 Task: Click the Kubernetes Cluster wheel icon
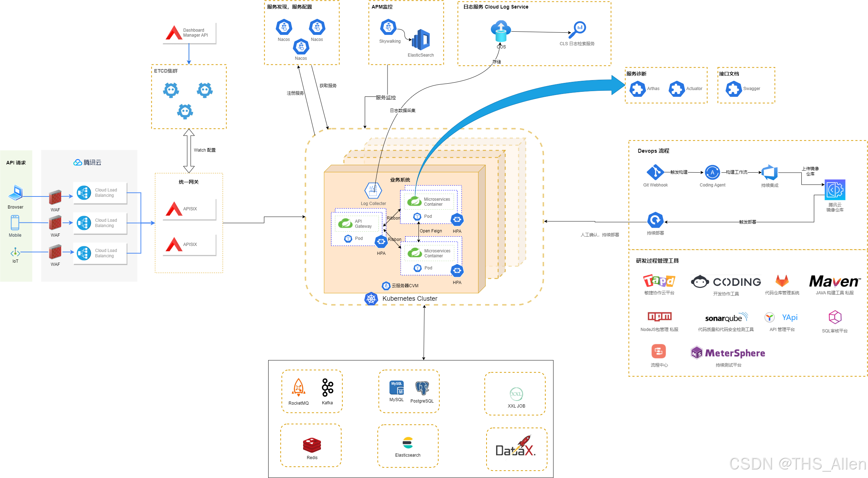point(371,299)
